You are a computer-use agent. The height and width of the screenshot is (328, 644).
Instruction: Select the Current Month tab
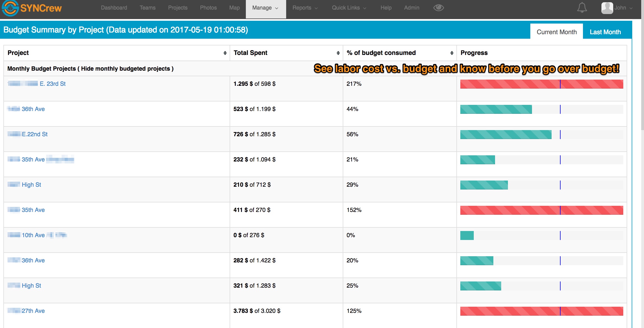pos(556,32)
